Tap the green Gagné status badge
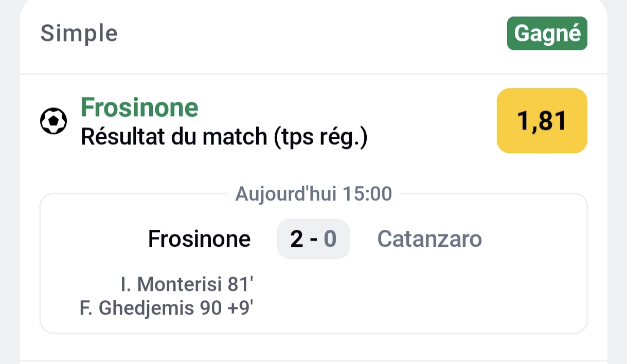Image resolution: width=627 pixels, height=364 pixels. (547, 33)
